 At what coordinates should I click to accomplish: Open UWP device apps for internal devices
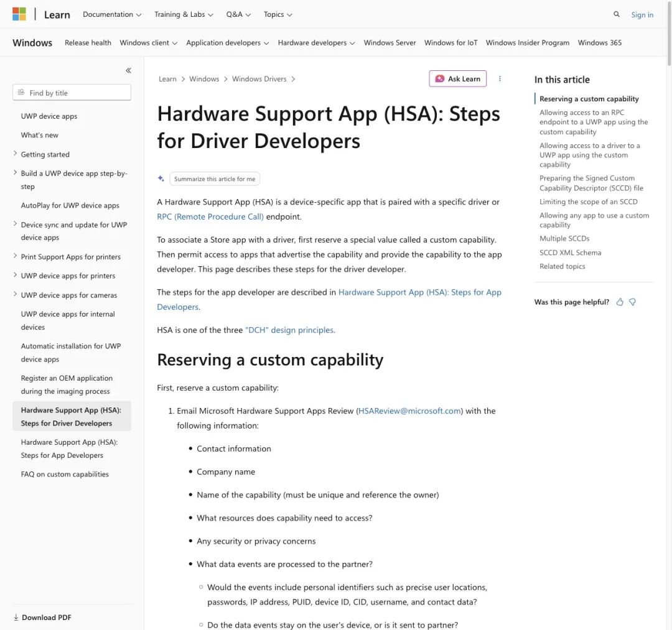[x=68, y=320]
